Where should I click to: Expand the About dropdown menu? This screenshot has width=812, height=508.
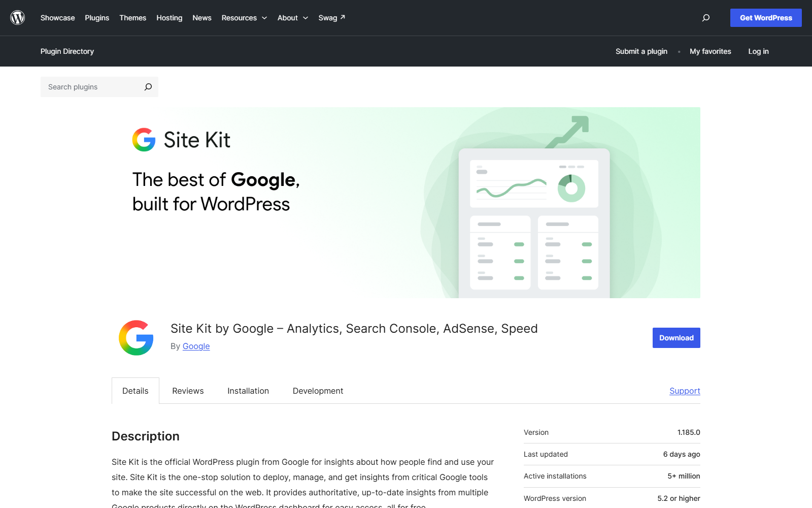click(293, 18)
